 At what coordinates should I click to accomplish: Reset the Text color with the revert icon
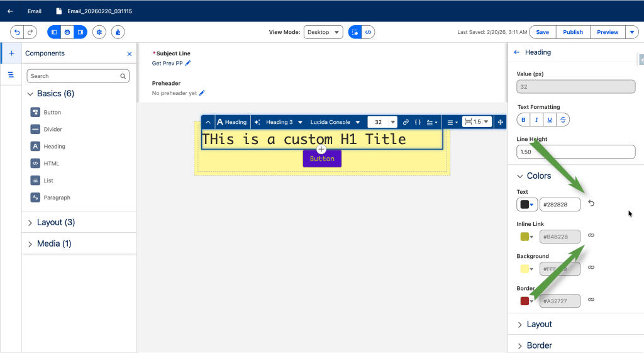(591, 203)
